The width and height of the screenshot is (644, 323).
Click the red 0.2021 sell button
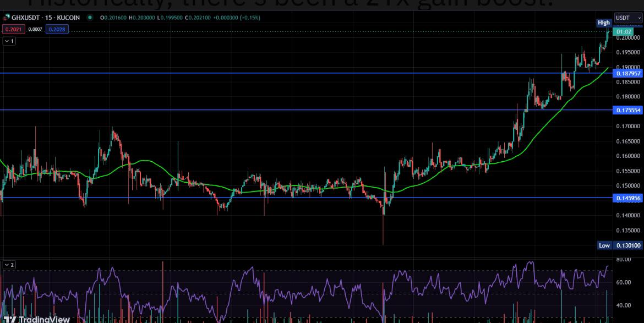[13, 29]
